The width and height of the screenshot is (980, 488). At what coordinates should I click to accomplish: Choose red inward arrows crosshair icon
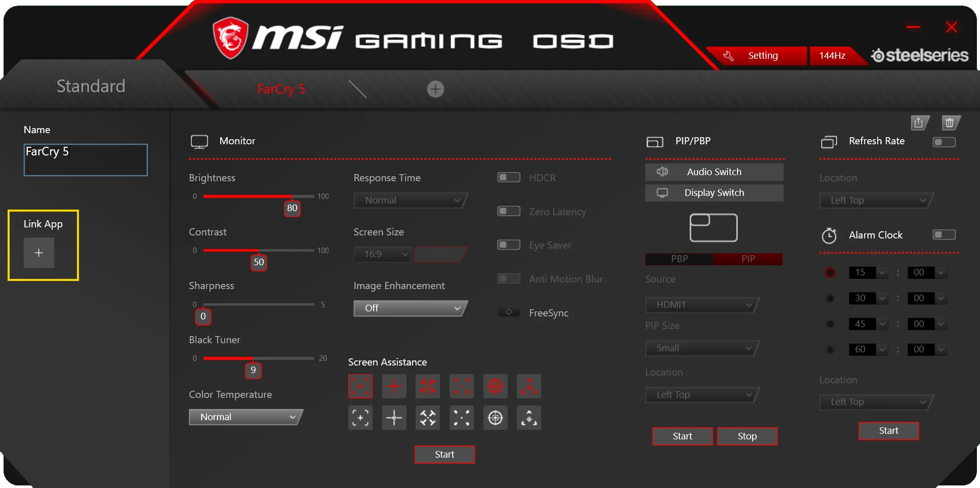428,387
